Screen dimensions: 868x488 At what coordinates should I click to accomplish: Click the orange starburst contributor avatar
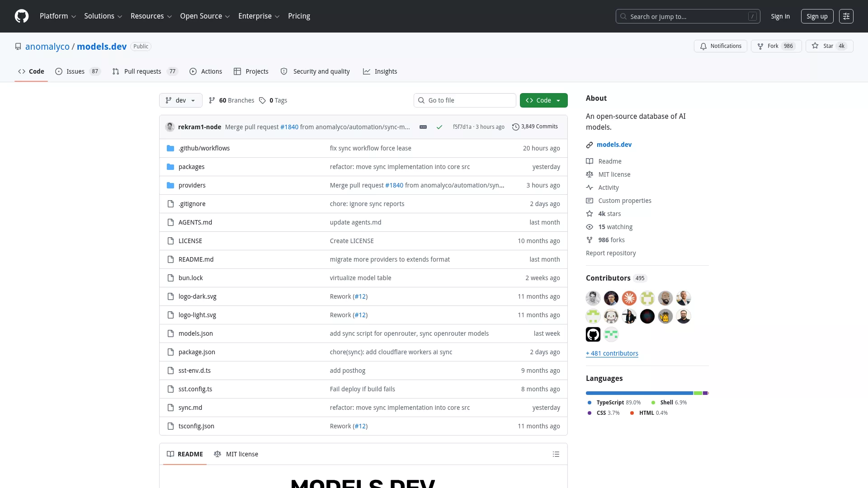tap(629, 298)
